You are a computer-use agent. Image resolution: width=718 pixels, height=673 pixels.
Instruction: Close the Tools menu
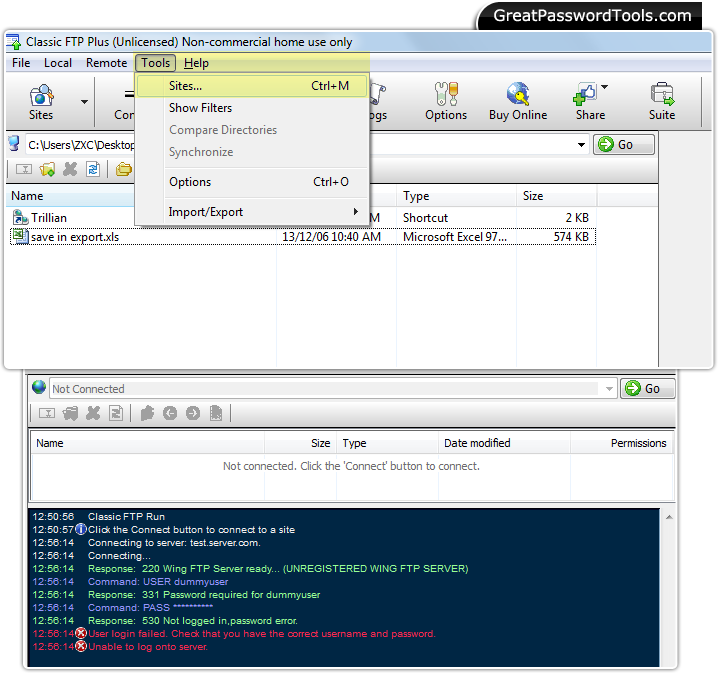click(x=155, y=63)
